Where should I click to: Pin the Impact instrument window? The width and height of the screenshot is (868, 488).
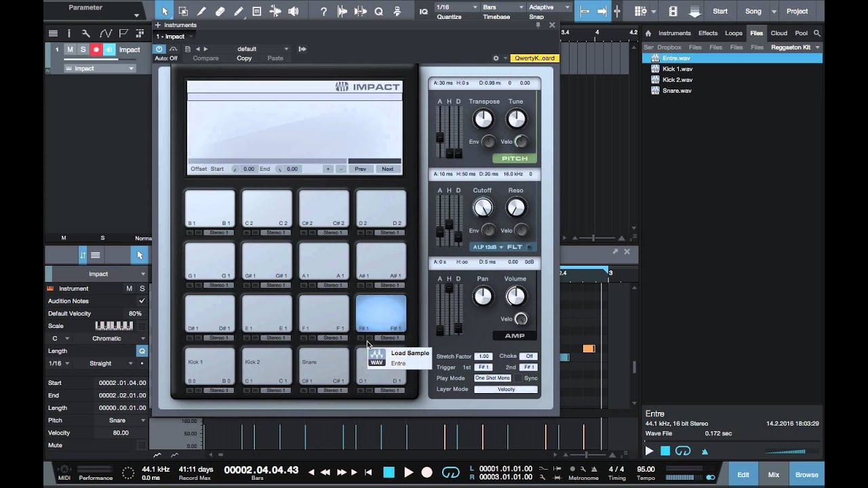pos(538,25)
